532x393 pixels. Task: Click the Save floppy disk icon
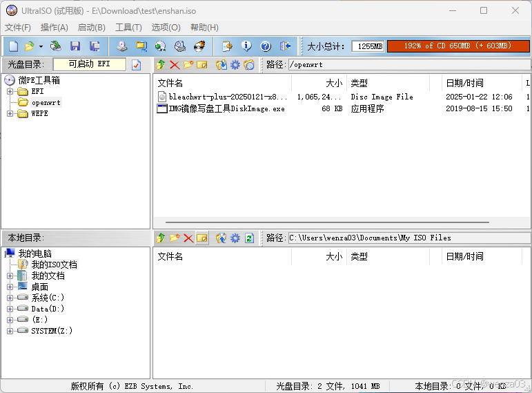click(75, 46)
